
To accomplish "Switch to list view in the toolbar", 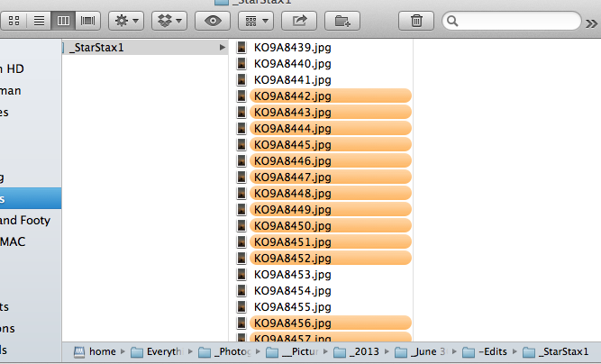I will [41, 20].
